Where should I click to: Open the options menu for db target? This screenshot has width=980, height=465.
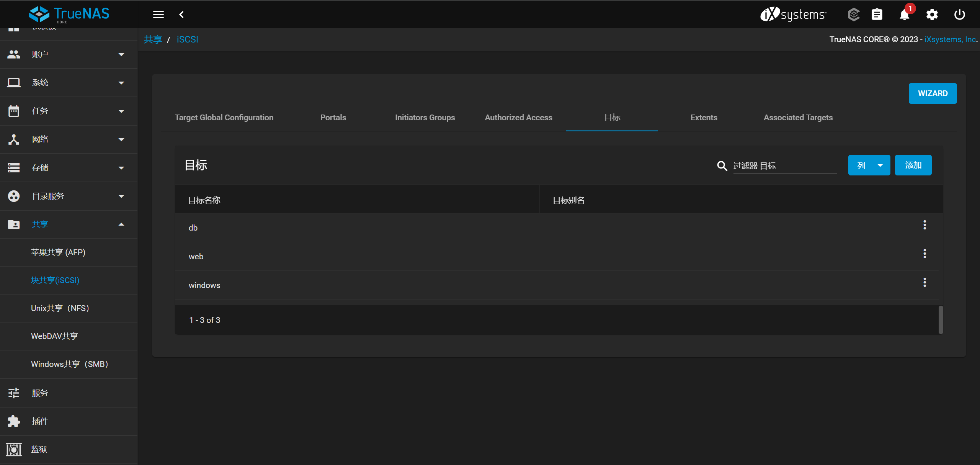coord(924,225)
